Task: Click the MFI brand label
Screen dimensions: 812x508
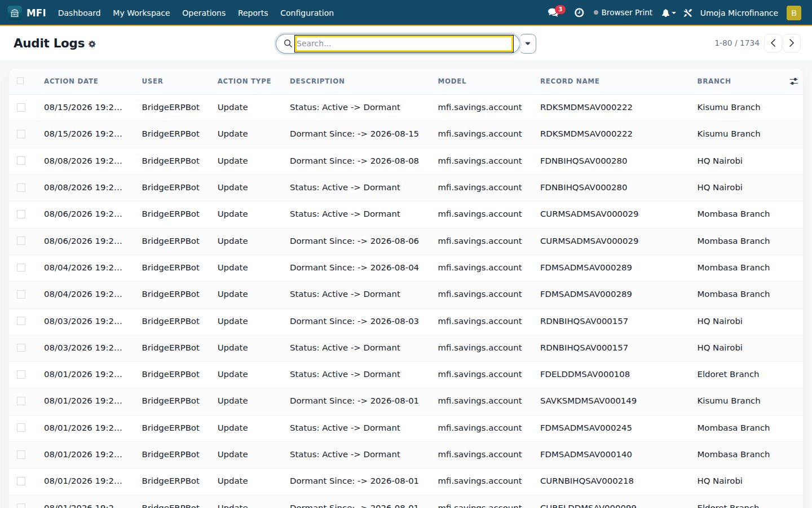Action: pyautogui.click(x=36, y=12)
